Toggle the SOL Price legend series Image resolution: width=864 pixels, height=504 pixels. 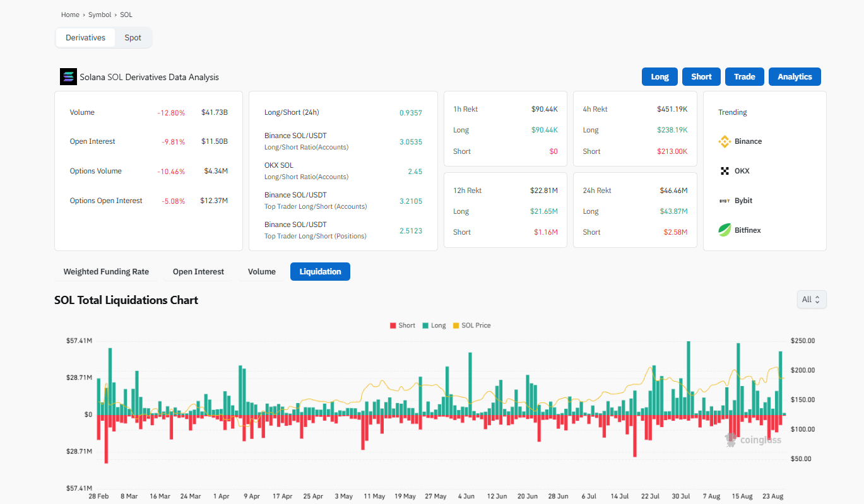(471, 325)
